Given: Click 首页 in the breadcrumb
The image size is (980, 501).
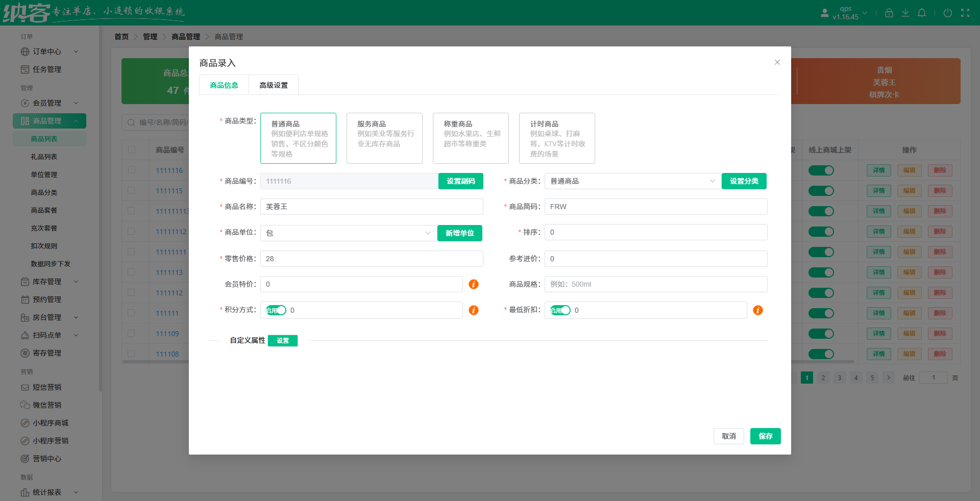Looking at the screenshot, I should (121, 37).
